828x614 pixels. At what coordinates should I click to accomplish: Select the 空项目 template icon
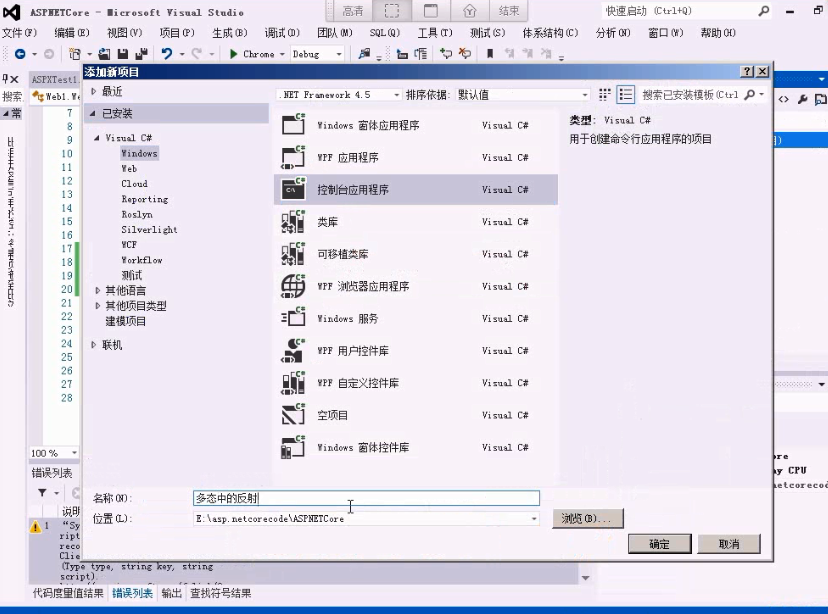pos(293,415)
